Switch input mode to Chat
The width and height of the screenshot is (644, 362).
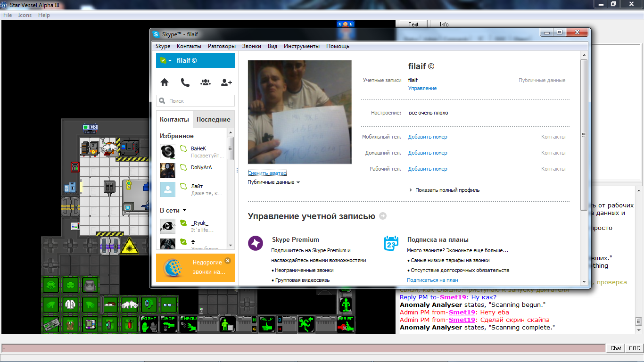click(x=616, y=348)
